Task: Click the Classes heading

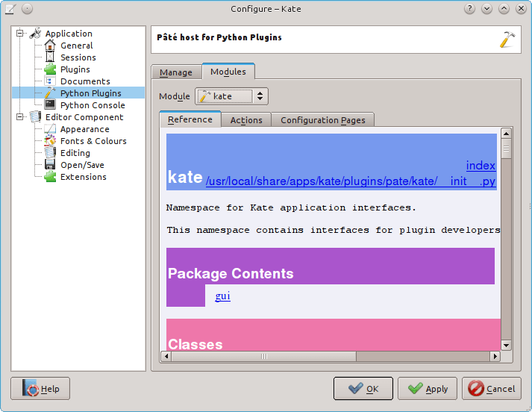Action: [x=195, y=344]
